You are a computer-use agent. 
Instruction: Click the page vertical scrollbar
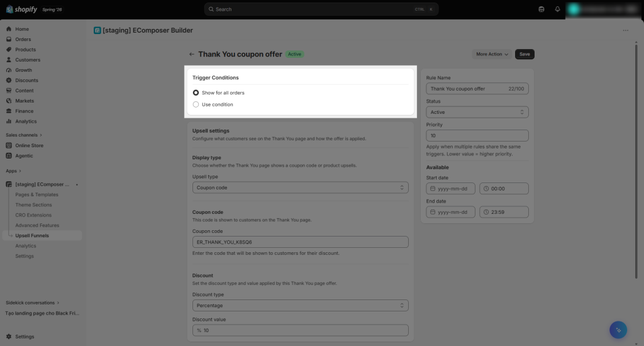point(636,161)
